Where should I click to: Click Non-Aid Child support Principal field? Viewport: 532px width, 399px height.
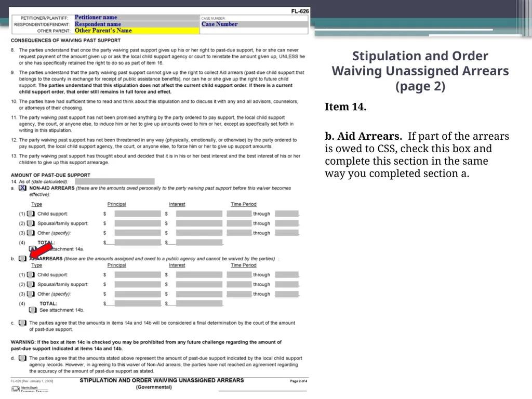(x=138, y=214)
